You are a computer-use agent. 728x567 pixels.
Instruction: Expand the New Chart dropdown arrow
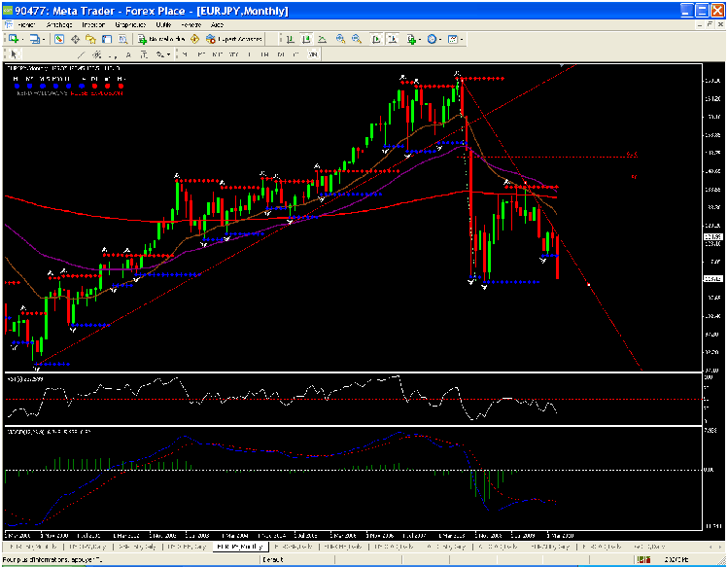pos(22,40)
